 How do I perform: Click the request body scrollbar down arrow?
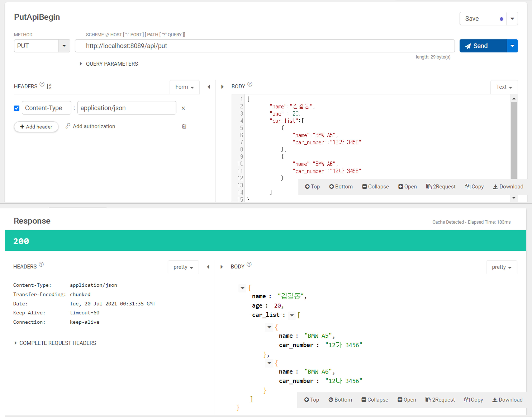coord(514,198)
